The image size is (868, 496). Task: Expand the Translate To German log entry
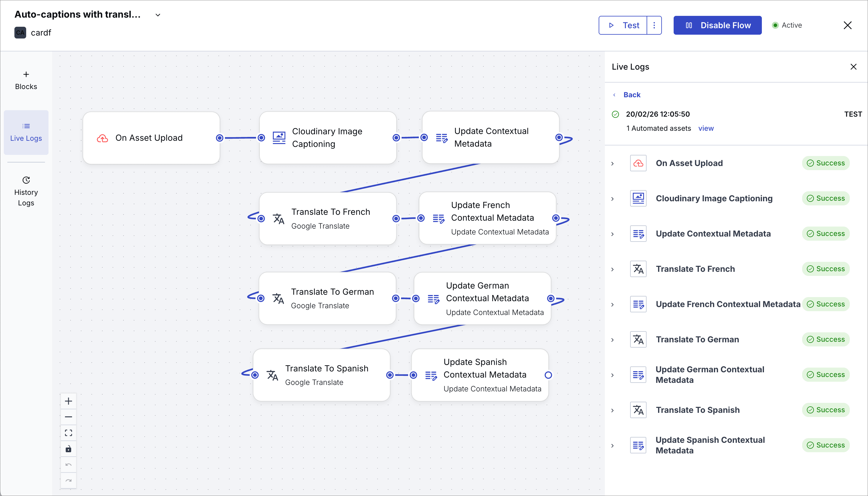(612, 340)
